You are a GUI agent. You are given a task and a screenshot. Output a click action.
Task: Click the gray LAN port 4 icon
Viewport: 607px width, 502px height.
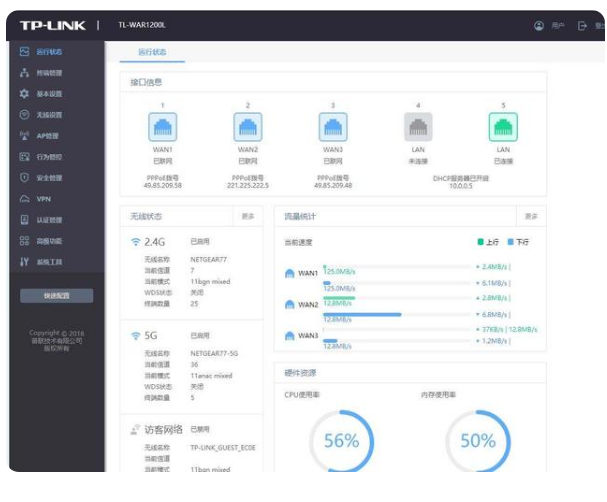(418, 127)
